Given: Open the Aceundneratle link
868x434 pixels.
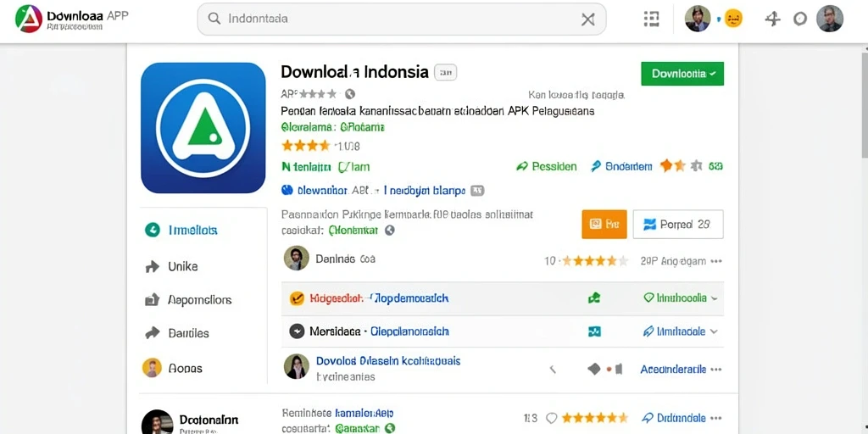Looking at the screenshot, I should pyautogui.click(x=673, y=370).
